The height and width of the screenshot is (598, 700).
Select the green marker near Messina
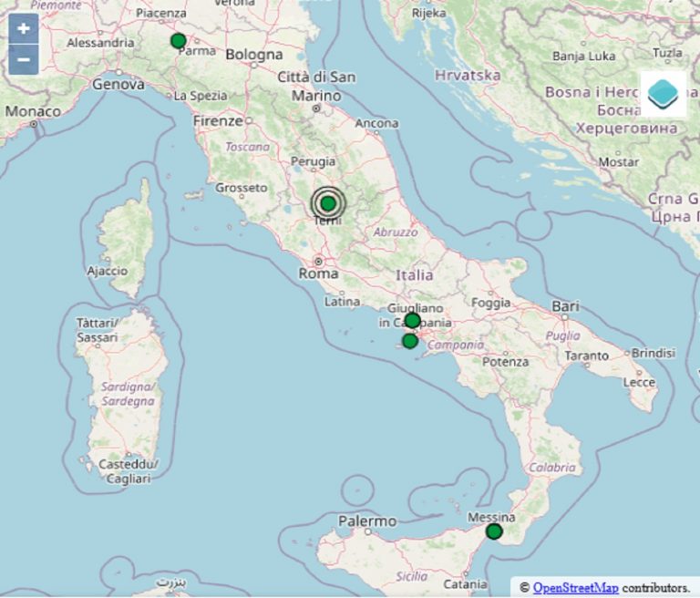point(494,531)
